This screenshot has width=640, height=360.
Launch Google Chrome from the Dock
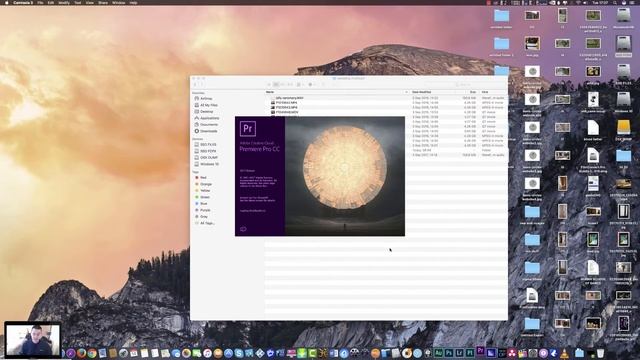pyautogui.click(x=92, y=353)
